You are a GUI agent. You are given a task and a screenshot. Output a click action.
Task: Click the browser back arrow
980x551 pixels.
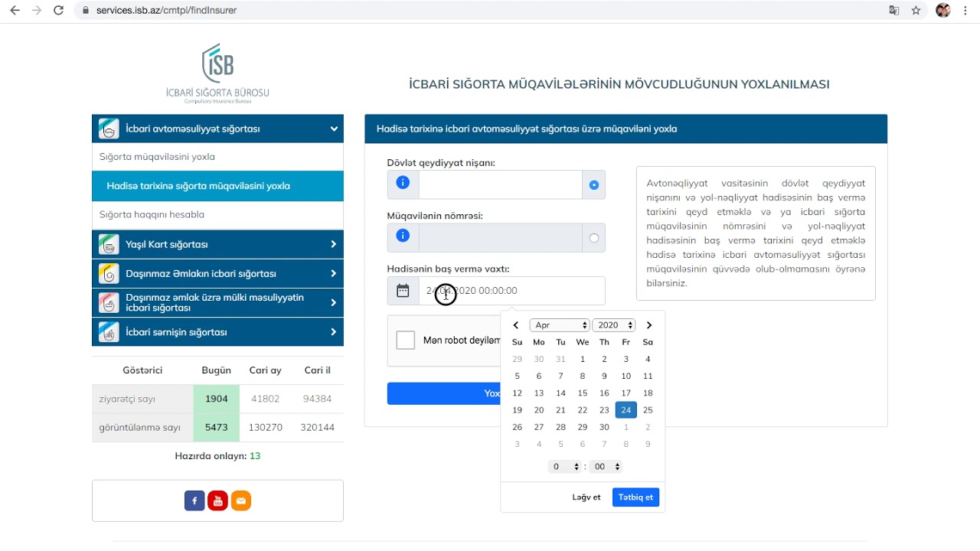(15, 11)
